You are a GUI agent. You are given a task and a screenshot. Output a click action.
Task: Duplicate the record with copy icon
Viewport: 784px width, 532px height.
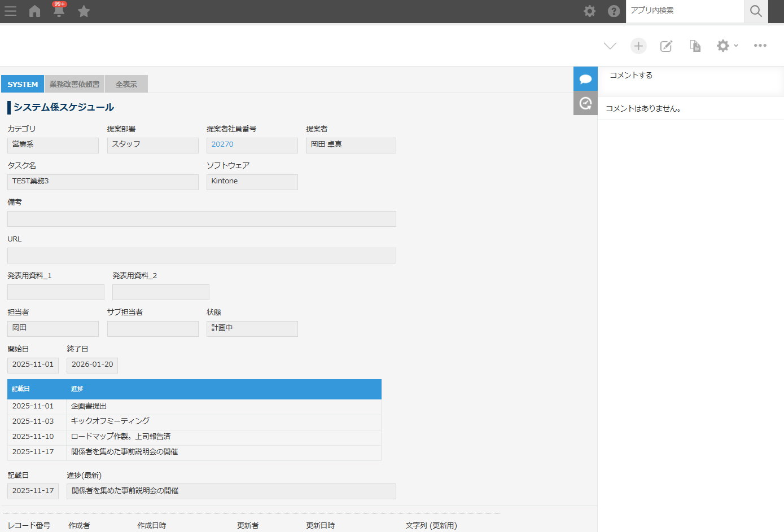point(695,46)
